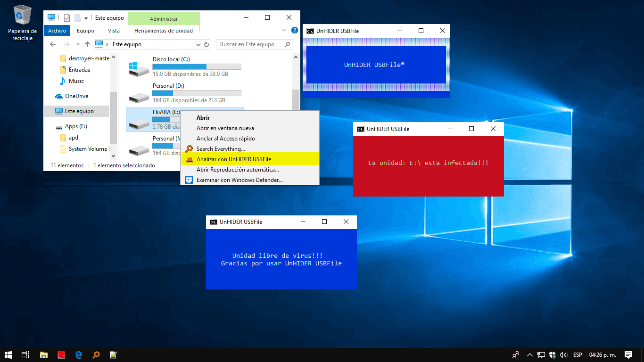Show hidden tray icons chevron

tap(530, 355)
